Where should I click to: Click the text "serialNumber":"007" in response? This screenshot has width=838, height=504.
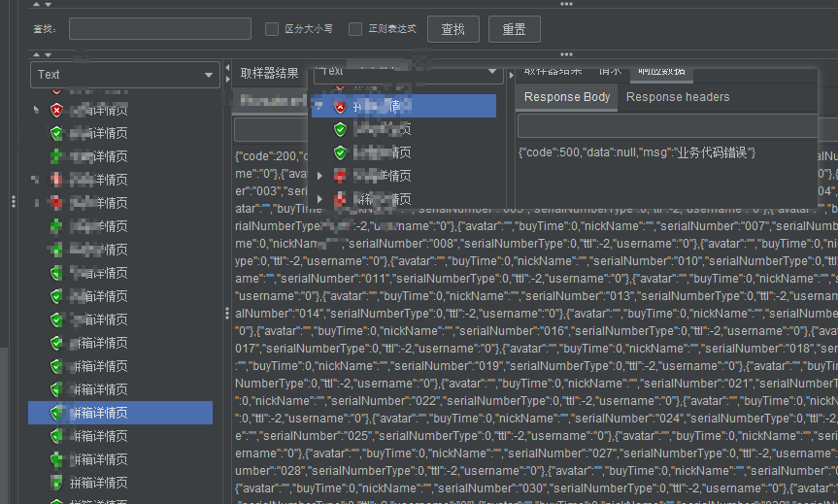pyautogui.click(x=712, y=226)
